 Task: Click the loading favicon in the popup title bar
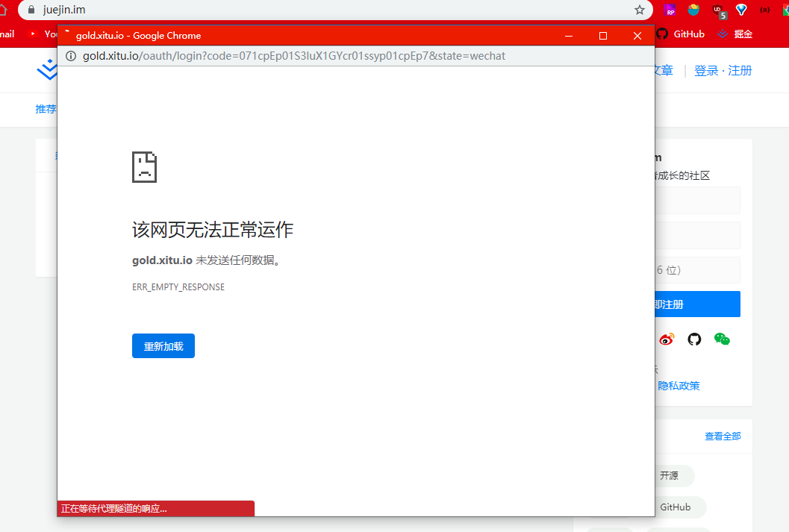(67, 34)
